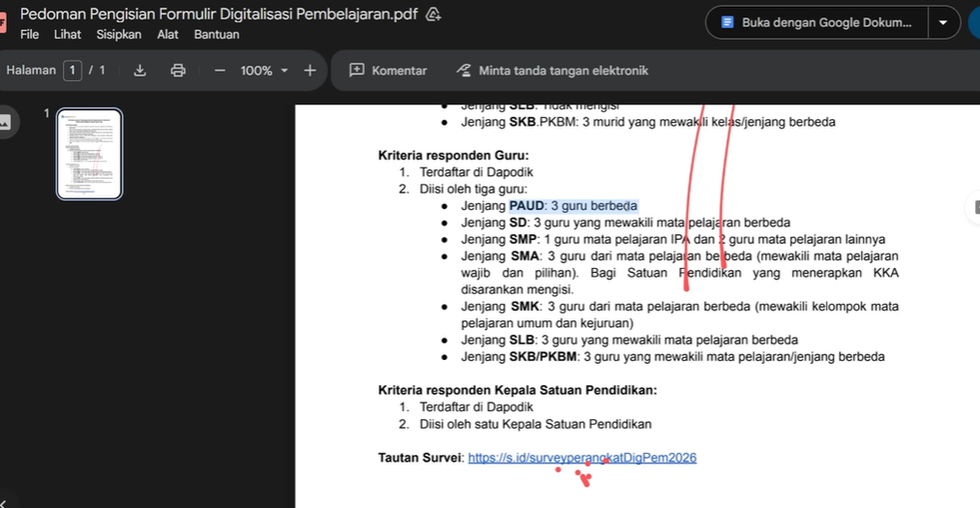Viewport: 980px width, 508px height.
Task: Open the File menu
Action: (29, 35)
